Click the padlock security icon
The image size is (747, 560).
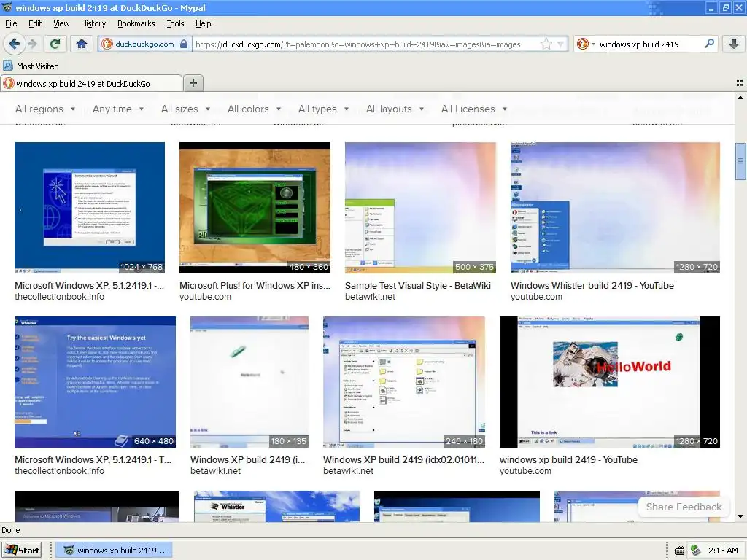tap(184, 44)
